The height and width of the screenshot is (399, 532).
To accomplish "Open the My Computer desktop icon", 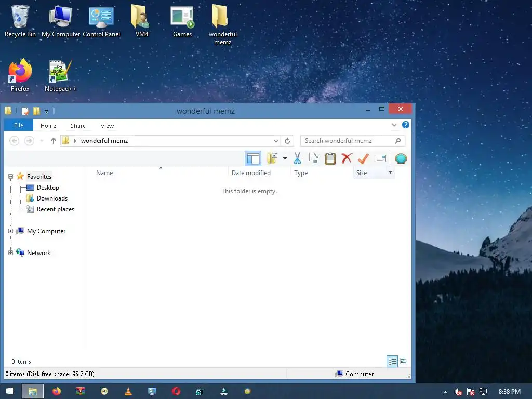I will 61,21.
